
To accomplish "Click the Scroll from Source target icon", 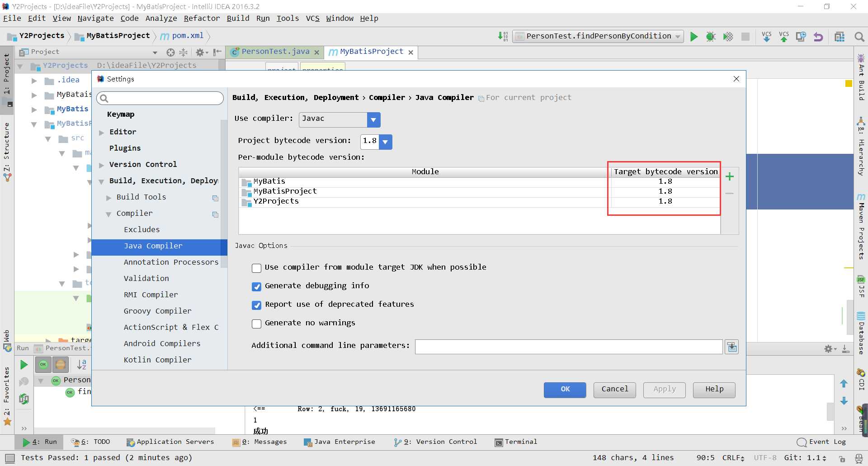I will coord(170,52).
